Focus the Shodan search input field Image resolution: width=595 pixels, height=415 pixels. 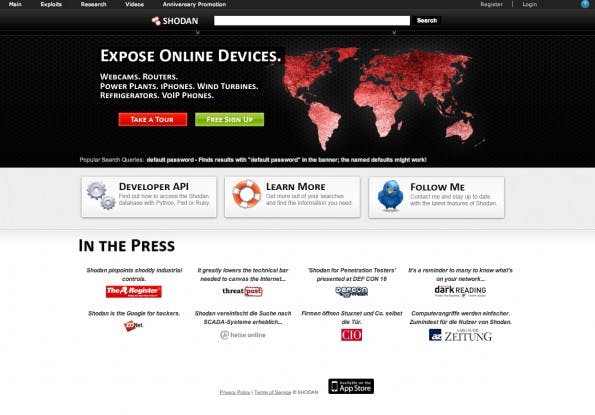312,20
